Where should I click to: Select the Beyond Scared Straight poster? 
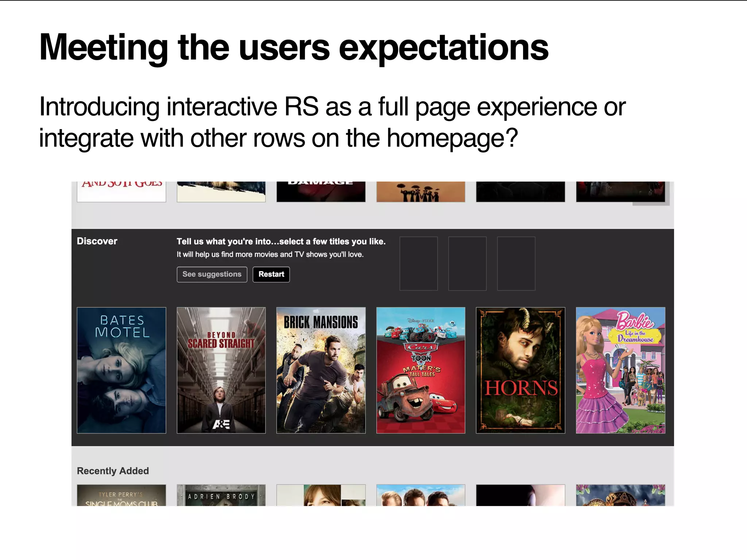pos(221,370)
